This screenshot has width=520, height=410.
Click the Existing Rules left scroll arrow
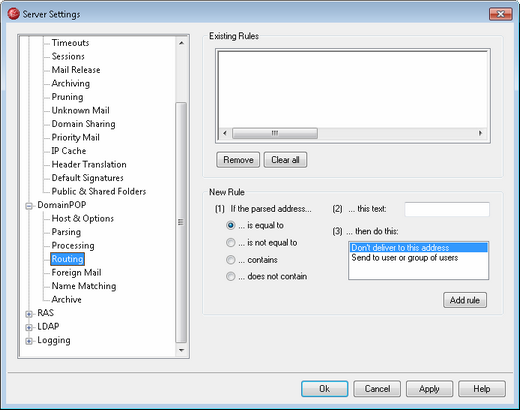pyautogui.click(x=225, y=133)
